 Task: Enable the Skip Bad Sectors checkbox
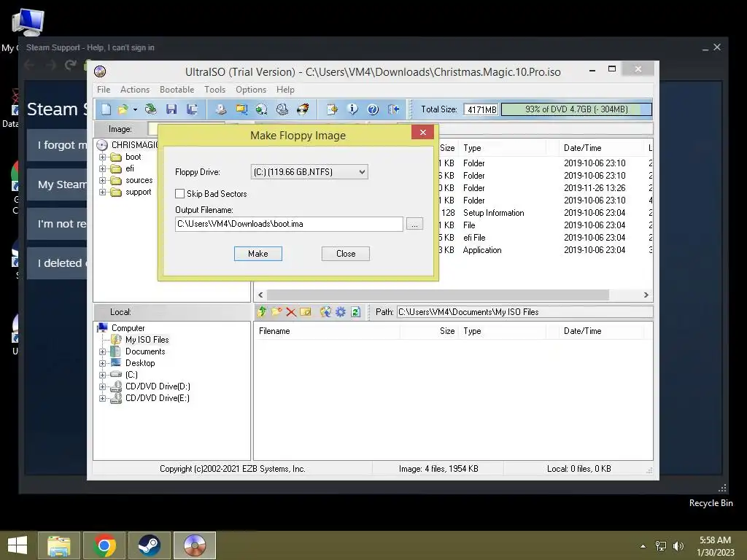point(179,194)
